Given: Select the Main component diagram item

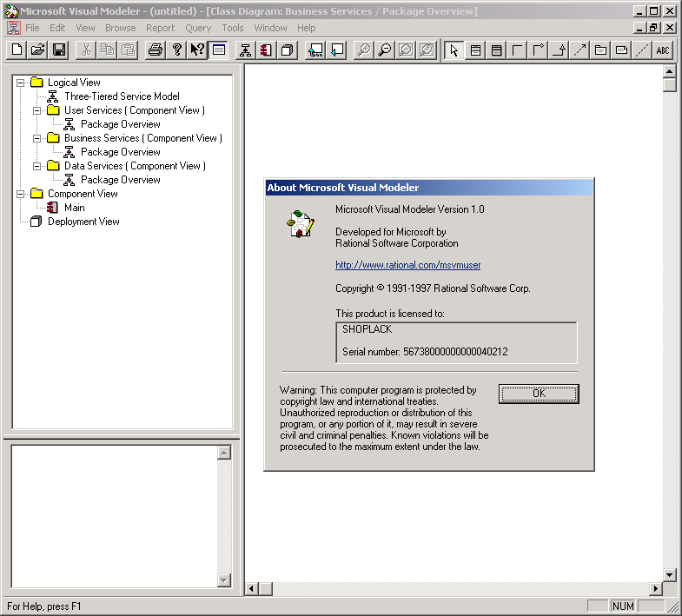Looking at the screenshot, I should [75, 208].
